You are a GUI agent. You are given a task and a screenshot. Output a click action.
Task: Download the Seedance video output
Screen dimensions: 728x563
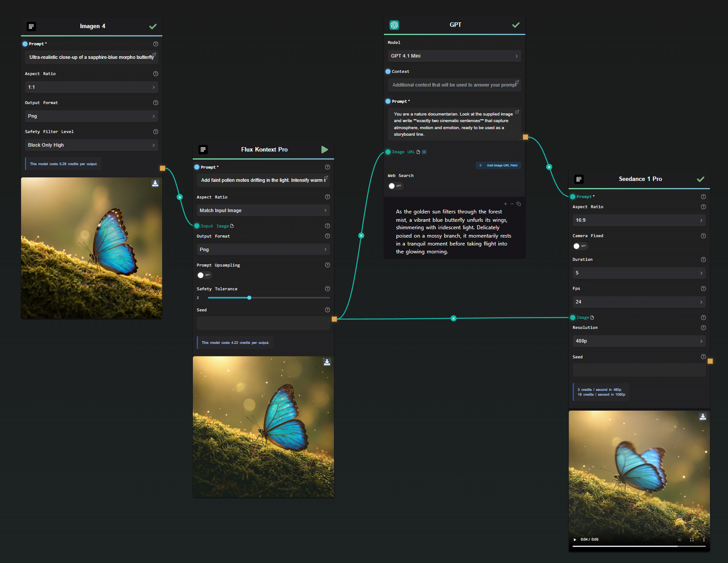click(x=703, y=416)
